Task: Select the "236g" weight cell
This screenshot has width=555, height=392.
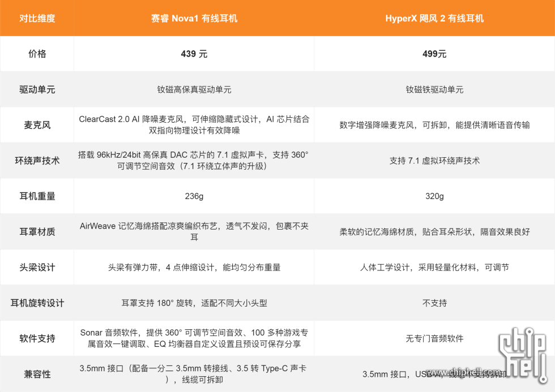Action: (x=194, y=196)
